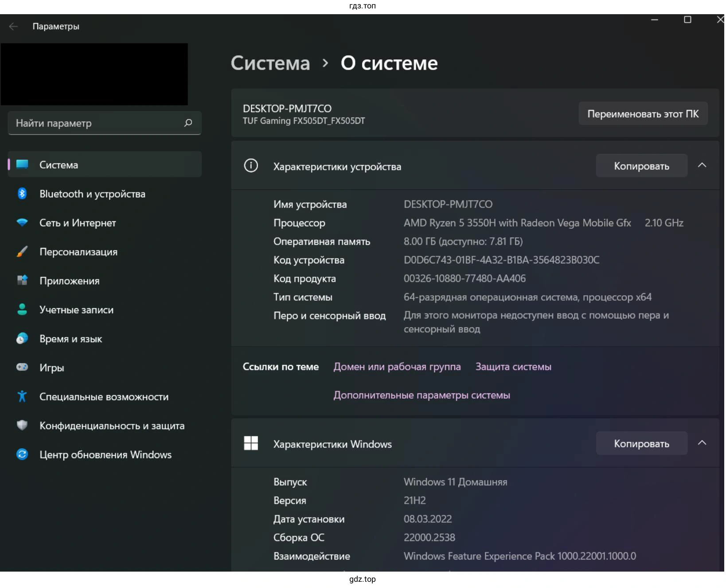This screenshot has height=588, width=726.
Task: Click the RAM value 8.00 ГБ
Action: click(x=463, y=241)
